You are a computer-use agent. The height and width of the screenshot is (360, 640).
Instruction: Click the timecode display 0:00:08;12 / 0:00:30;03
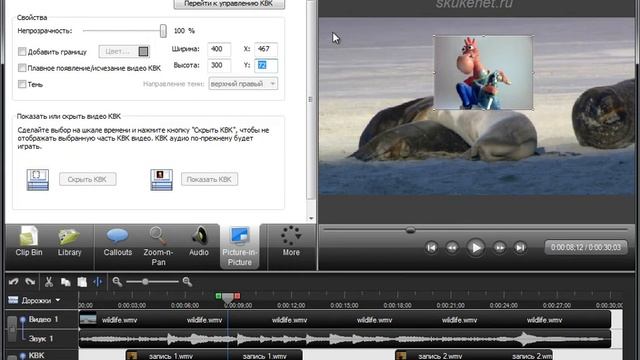(x=586, y=247)
